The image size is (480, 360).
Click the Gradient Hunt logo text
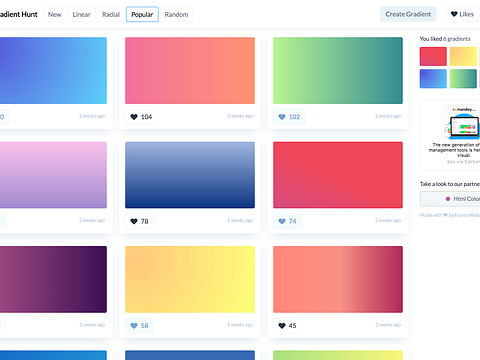[19, 14]
